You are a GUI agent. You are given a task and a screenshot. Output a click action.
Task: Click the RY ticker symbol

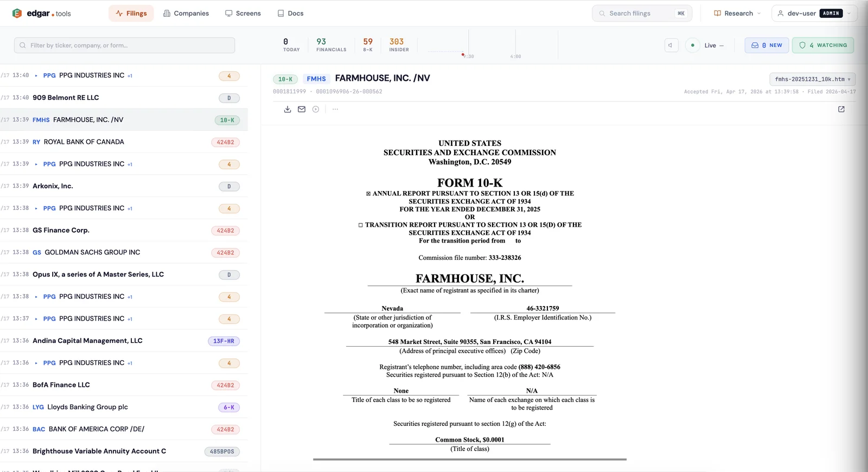coord(36,142)
